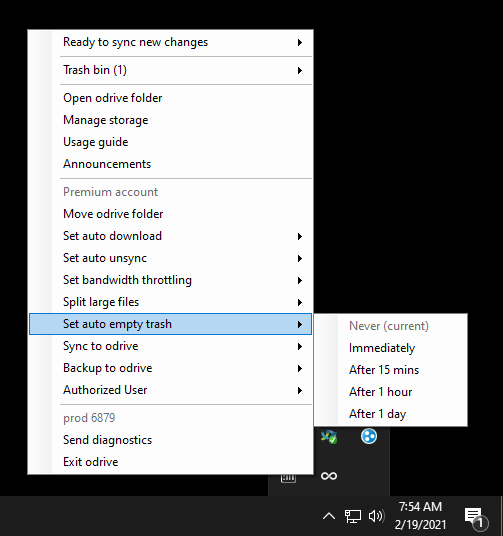Select Announcements menu entry
This screenshot has height=536, width=503.
[x=170, y=164]
